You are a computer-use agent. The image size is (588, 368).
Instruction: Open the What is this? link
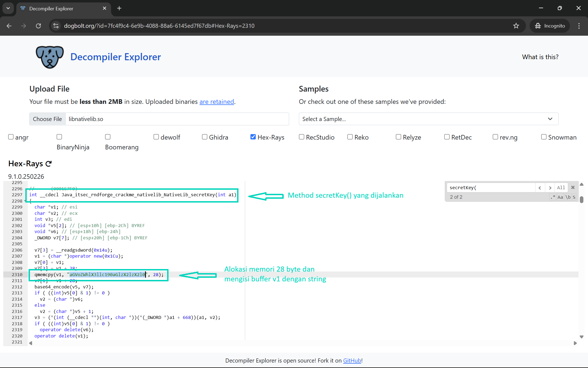click(x=540, y=57)
